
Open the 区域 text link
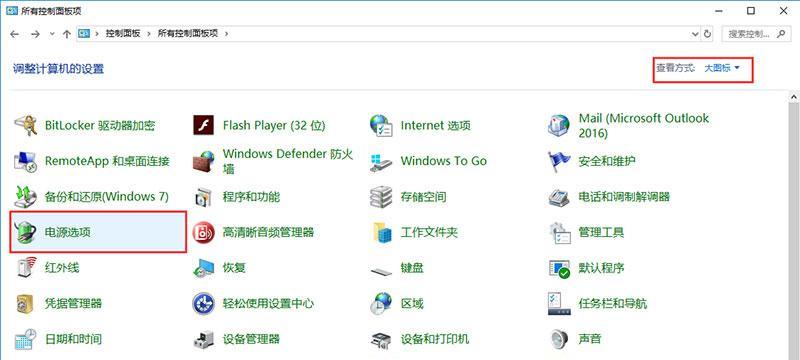tap(412, 303)
